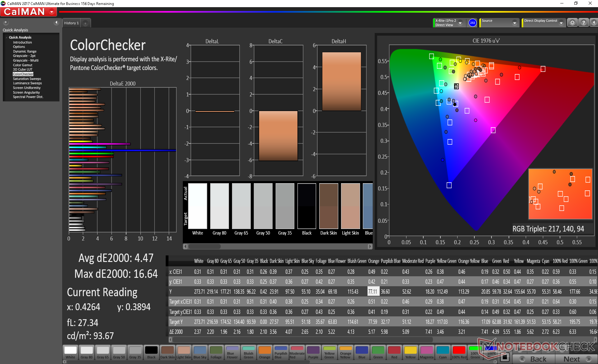
Task: Click the help question mark icon
Action: [583, 23]
